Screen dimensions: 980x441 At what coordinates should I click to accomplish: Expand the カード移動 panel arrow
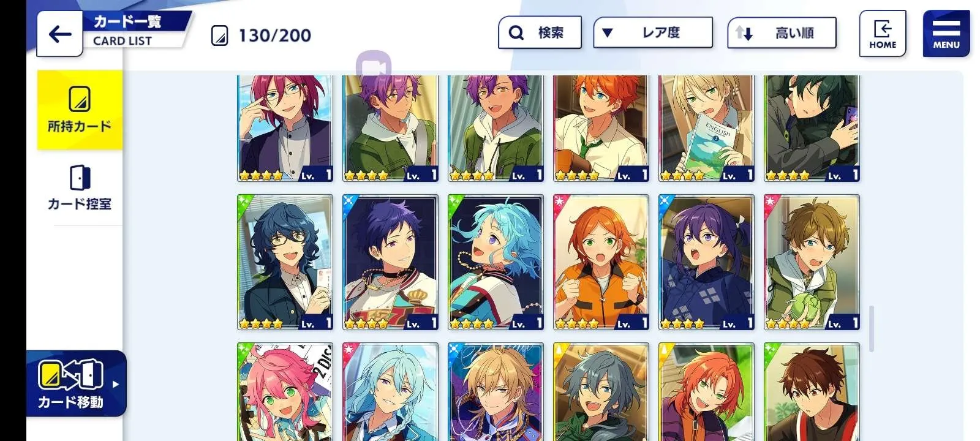tap(116, 385)
